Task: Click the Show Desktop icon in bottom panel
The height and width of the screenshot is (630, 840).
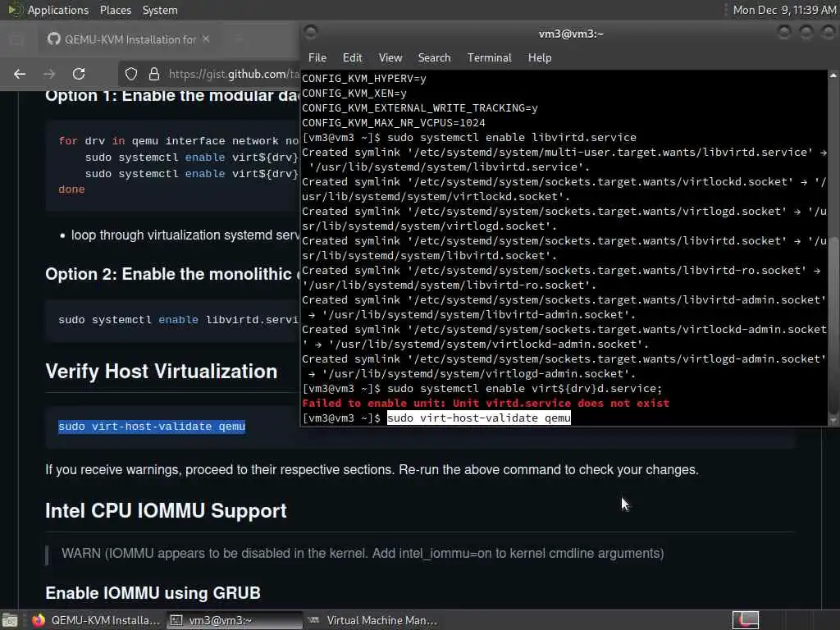Action: pyautogui.click(x=10, y=620)
